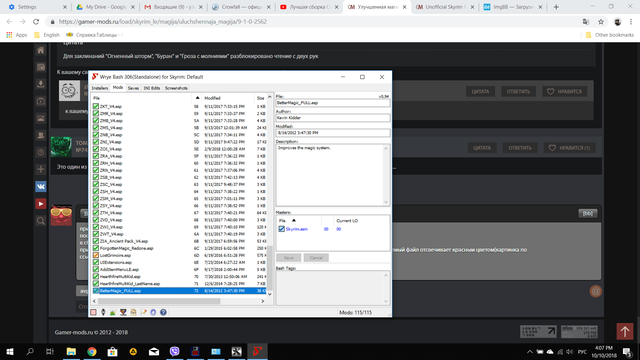Open Microsoft Store from the taskbar

[112, 351]
